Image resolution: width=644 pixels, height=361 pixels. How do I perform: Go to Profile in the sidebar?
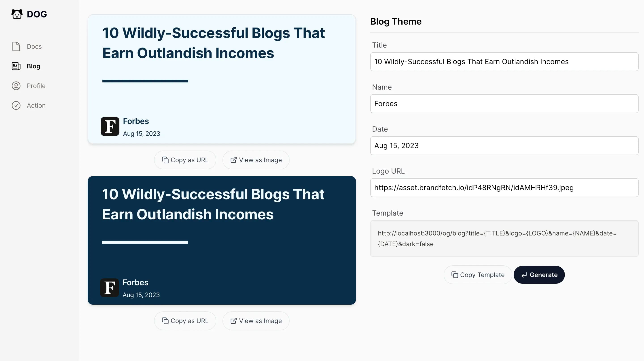(x=36, y=86)
